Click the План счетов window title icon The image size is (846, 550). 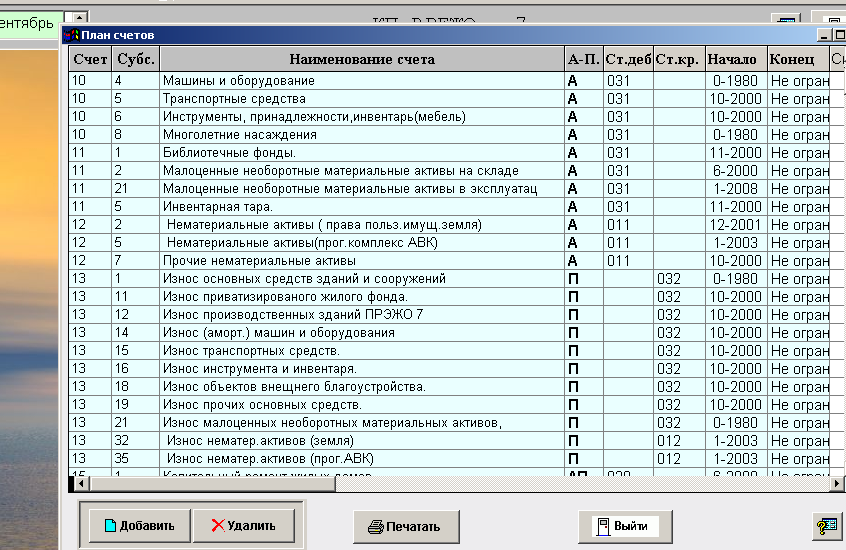coord(71,35)
